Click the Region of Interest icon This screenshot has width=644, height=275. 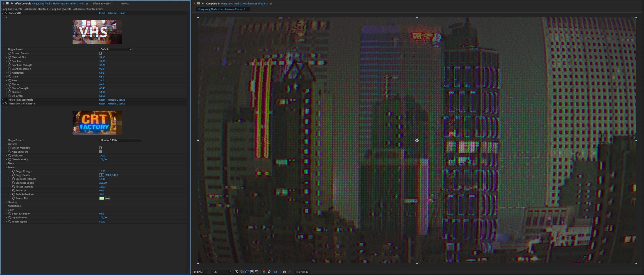coord(252,272)
